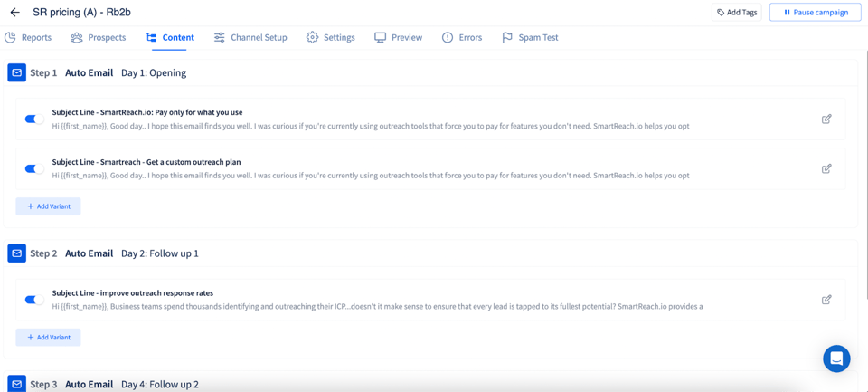Click 'Day 4: Follow up 2' step title

(x=160, y=384)
